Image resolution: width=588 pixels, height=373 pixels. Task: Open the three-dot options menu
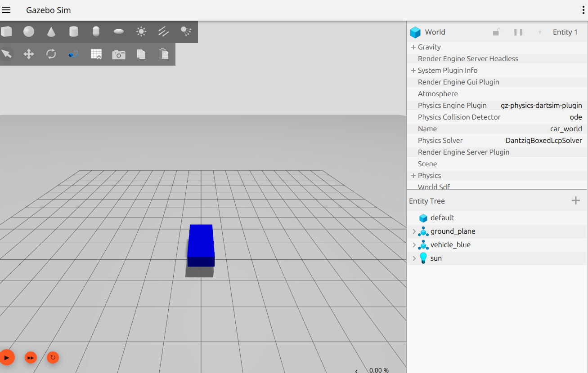coord(583,10)
